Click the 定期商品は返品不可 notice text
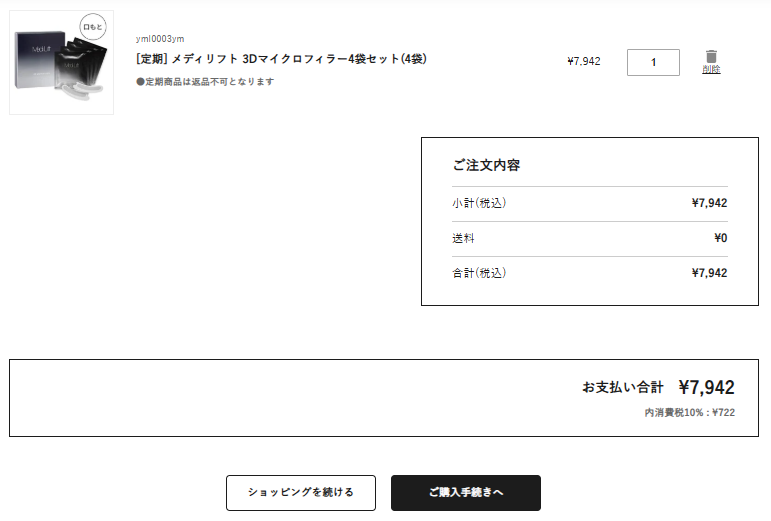 click(205, 82)
